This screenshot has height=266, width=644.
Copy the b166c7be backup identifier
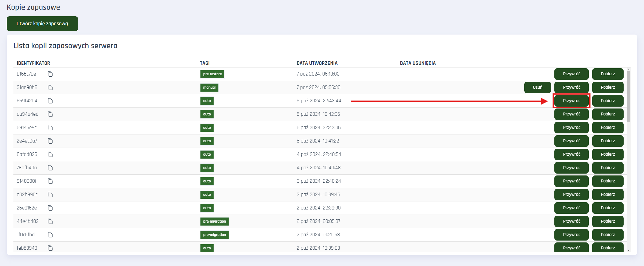(x=50, y=74)
